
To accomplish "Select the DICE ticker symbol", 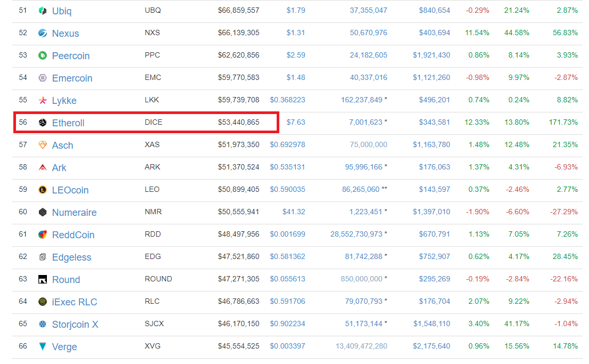I will click(x=154, y=122).
